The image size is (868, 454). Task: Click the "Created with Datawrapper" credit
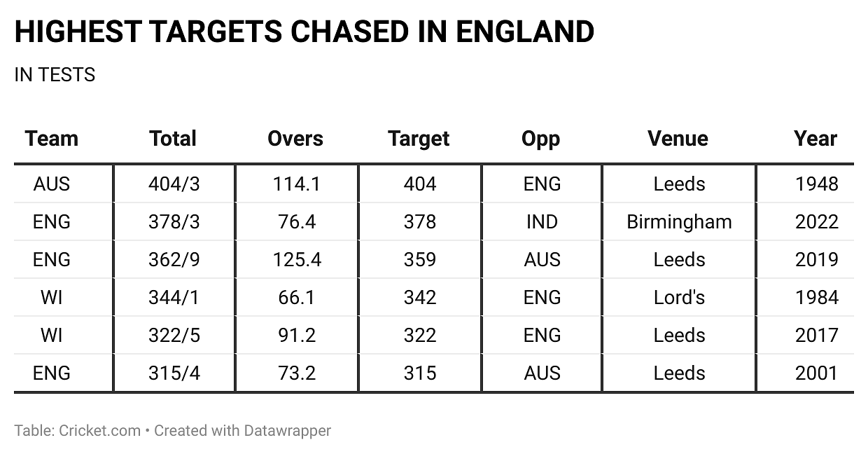242,430
